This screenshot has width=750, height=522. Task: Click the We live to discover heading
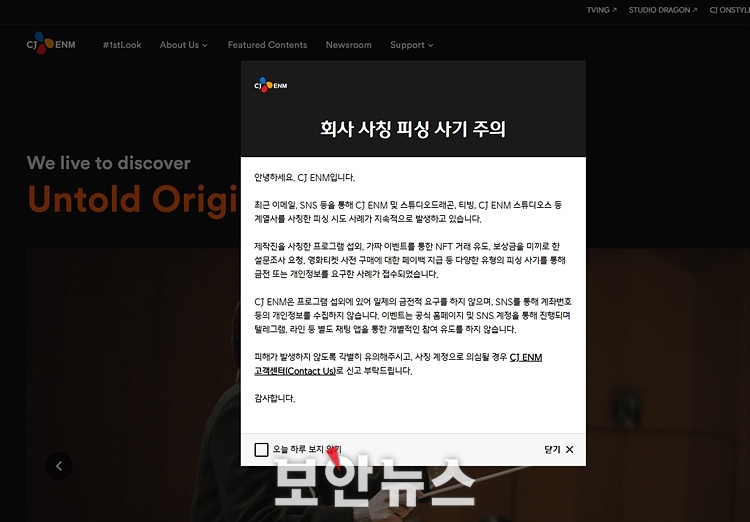click(x=109, y=163)
